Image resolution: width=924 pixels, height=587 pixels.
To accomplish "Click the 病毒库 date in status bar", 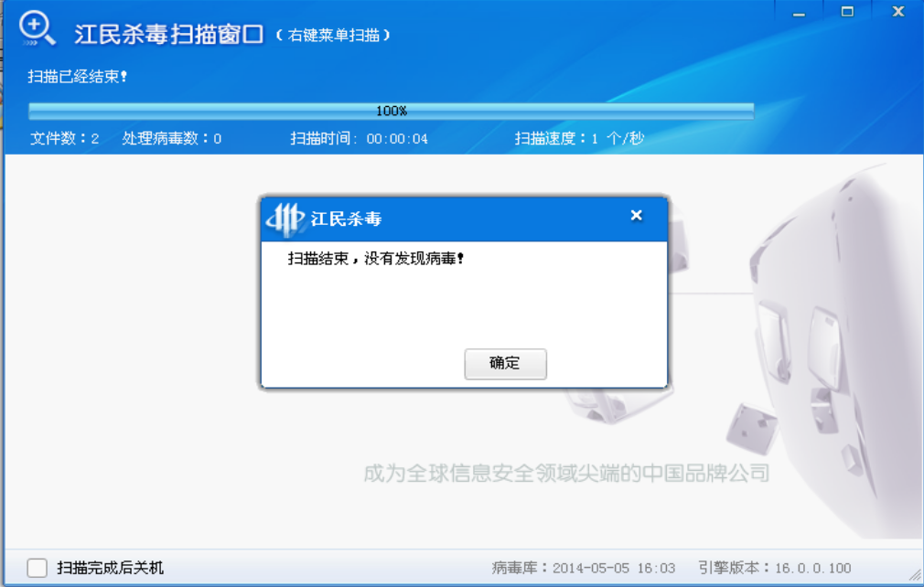I will click(x=584, y=568).
